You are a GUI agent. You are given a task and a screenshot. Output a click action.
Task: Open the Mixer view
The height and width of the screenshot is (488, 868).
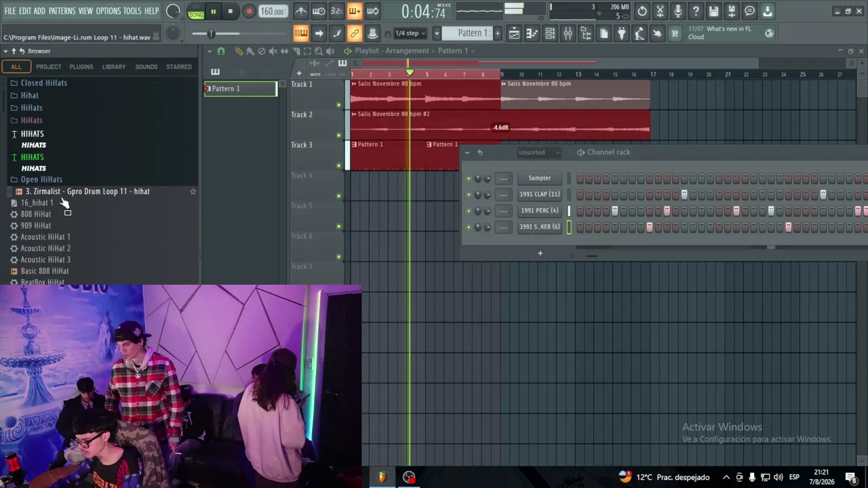568,33
